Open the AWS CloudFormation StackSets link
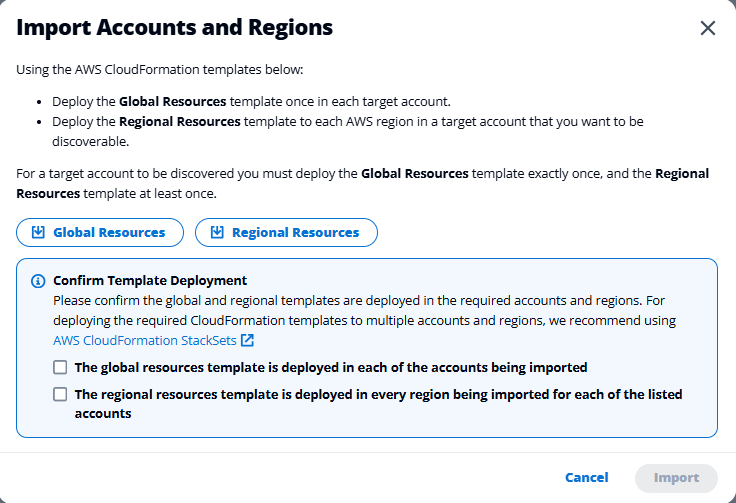Viewport: 736px width, 503px height. click(145, 340)
